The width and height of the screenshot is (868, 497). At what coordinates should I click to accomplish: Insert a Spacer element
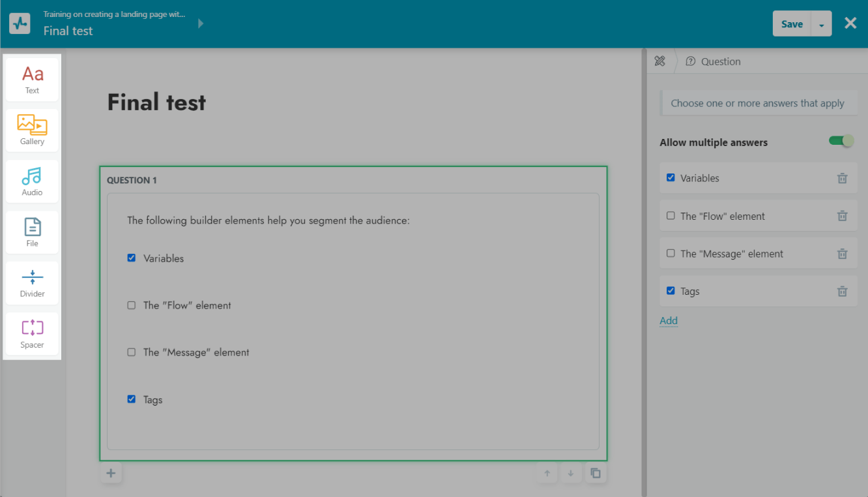[32, 333]
